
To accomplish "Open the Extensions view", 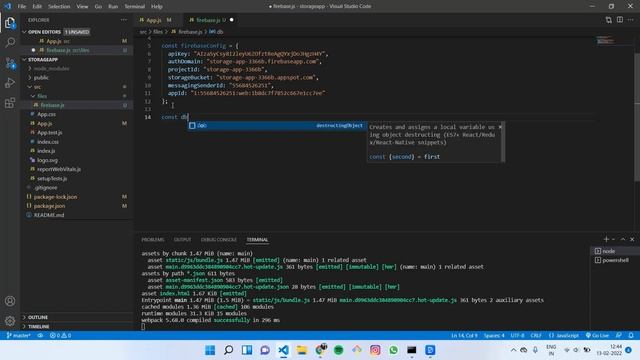I will 10,103.
